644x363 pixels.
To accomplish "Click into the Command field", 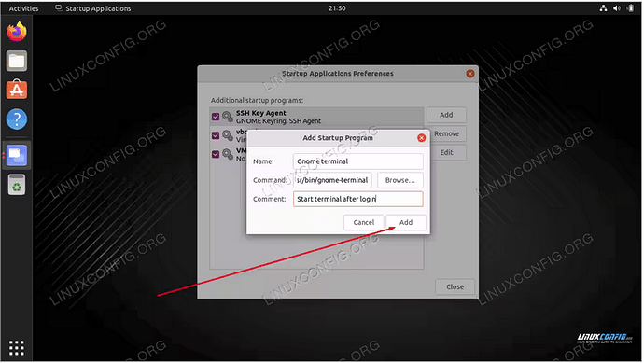I will click(332, 180).
